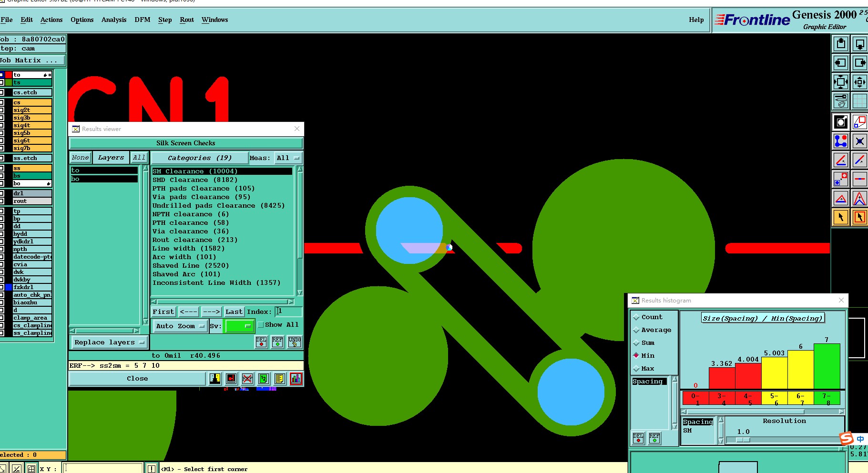The image size is (868, 473).
Task: Click the Resolution slider handle
Action: pos(743,440)
